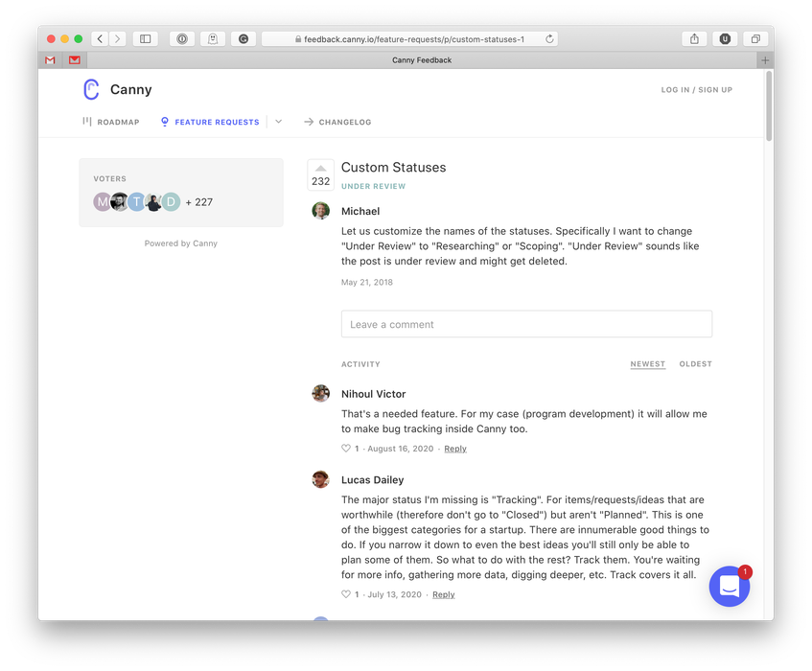The height and width of the screenshot is (671, 812).
Task: Open second pinned Gmail tab
Action: coord(75,60)
